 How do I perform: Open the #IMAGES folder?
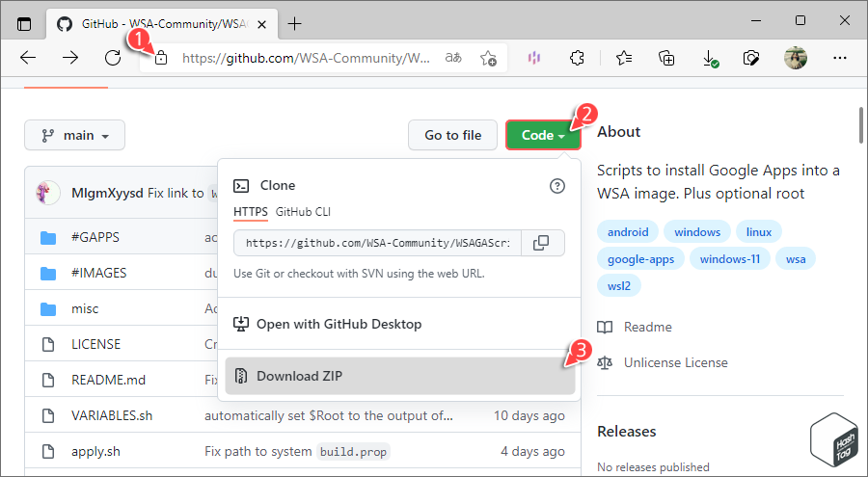(x=99, y=273)
